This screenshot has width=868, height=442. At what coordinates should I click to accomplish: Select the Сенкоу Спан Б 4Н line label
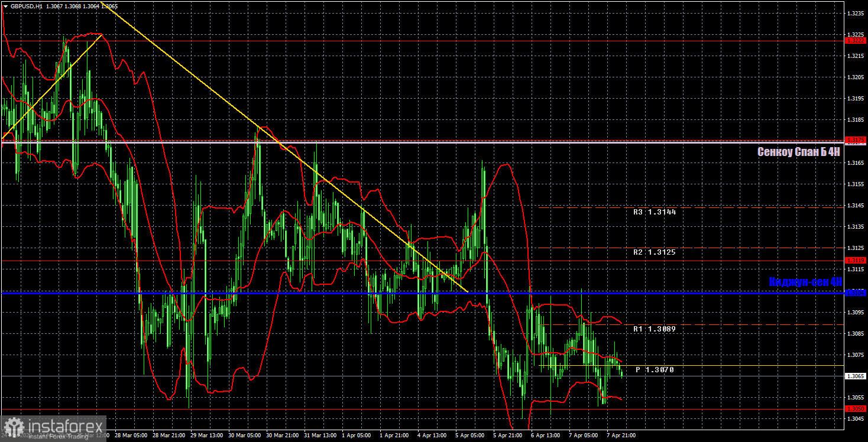[799, 152]
